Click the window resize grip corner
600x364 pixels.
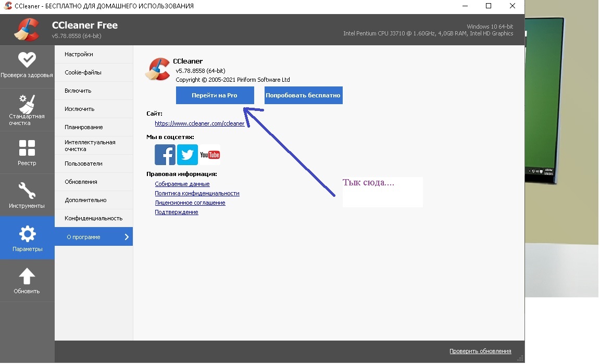[520, 359]
